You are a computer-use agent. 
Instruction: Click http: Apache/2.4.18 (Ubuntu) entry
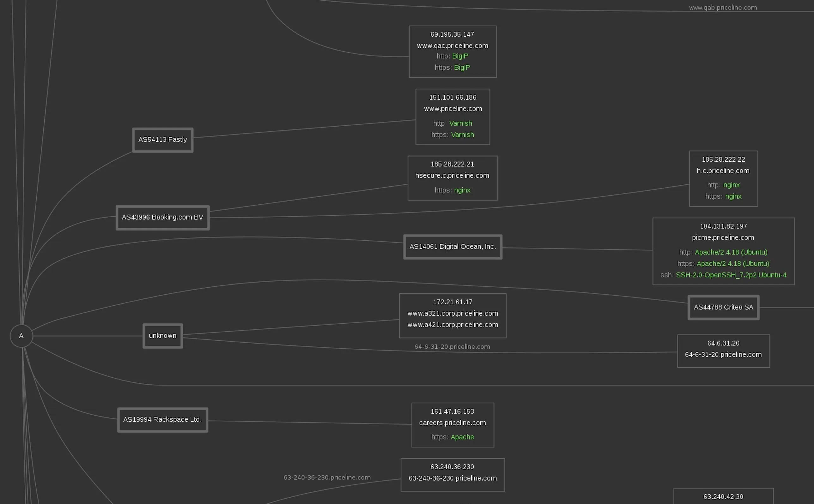(723, 252)
